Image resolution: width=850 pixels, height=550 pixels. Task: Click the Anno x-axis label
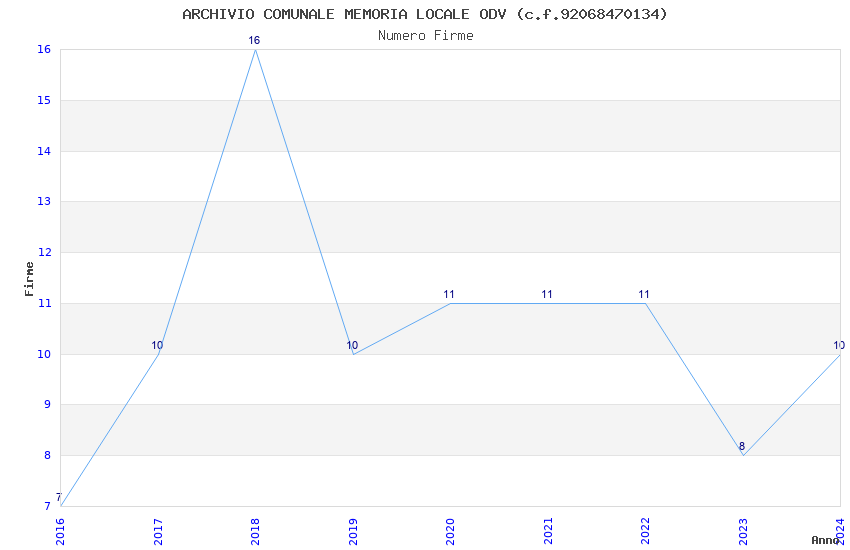click(x=825, y=540)
